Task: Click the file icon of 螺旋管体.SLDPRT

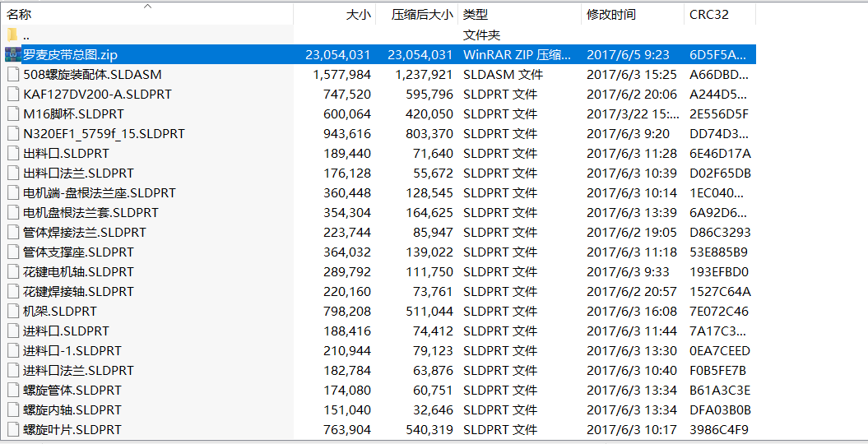Action: pyautogui.click(x=13, y=391)
